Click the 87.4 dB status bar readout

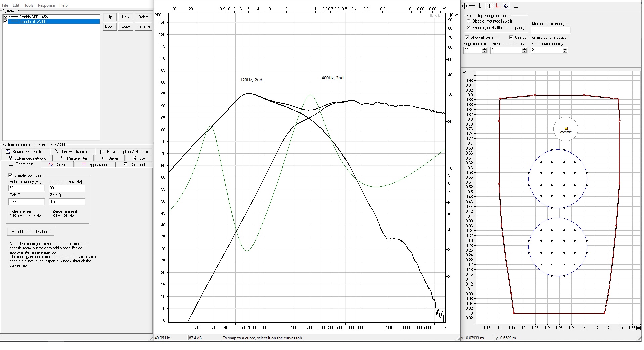195,338
